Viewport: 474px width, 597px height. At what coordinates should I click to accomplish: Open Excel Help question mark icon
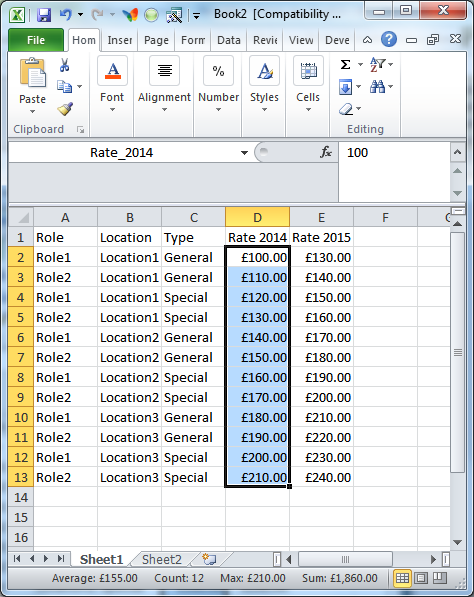pos(389,39)
